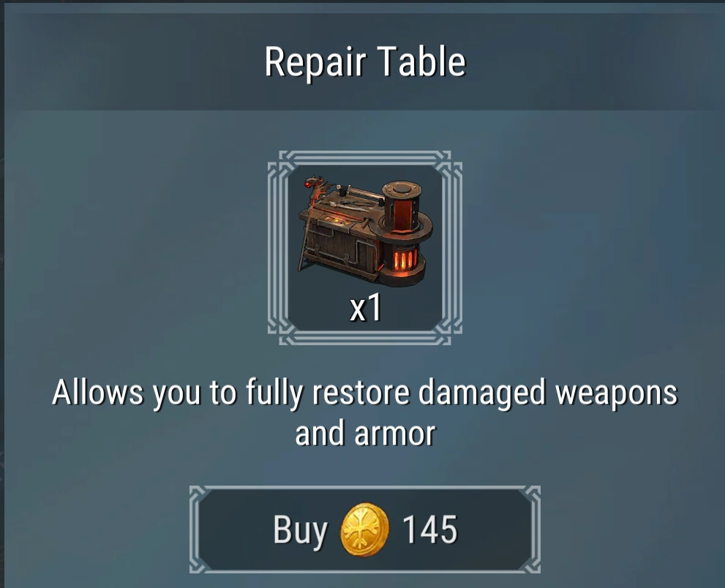
Task: Click the "and armor" description text
Action: [x=365, y=434]
